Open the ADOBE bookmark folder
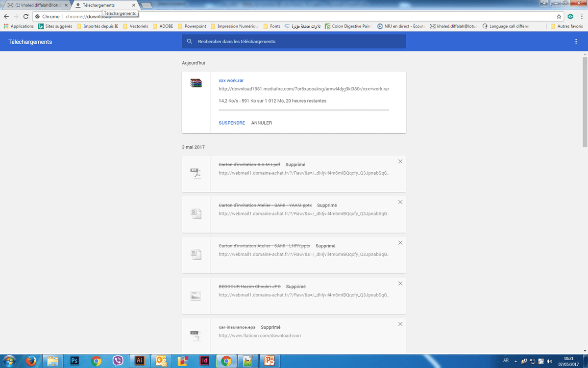Viewport: 588px width, 368px height. [x=162, y=26]
